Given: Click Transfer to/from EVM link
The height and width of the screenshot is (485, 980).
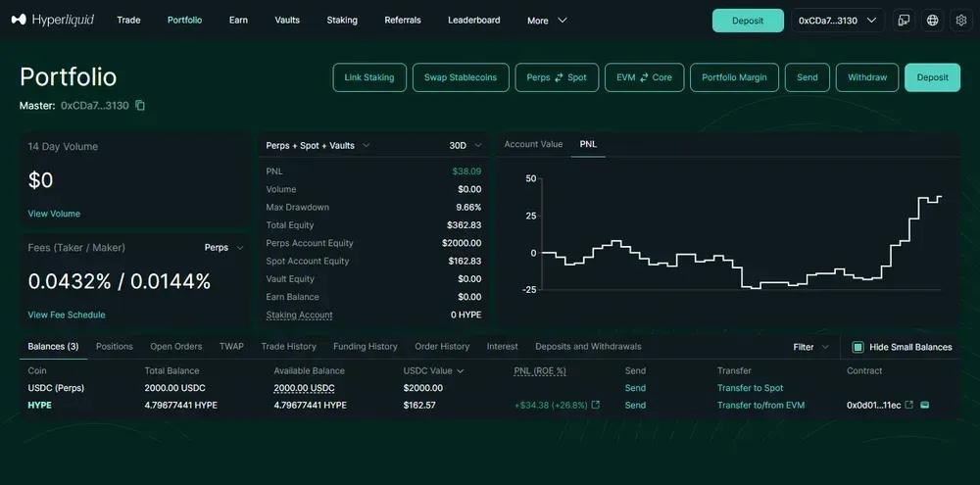Looking at the screenshot, I should 760,405.
